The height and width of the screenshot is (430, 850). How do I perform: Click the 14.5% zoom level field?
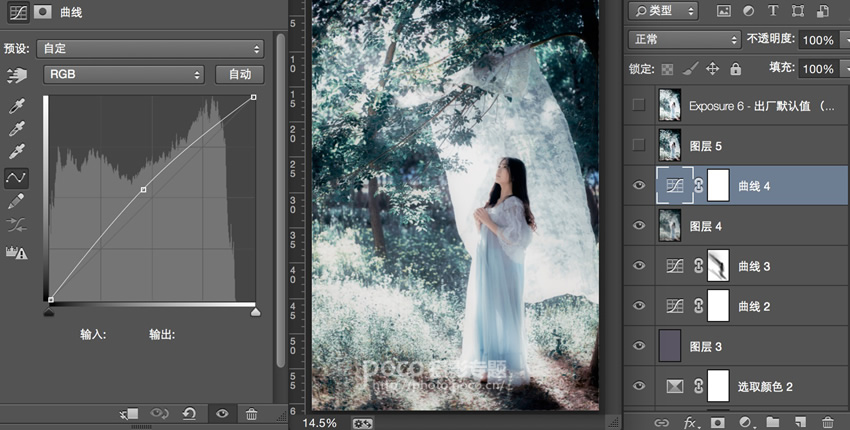click(319, 423)
